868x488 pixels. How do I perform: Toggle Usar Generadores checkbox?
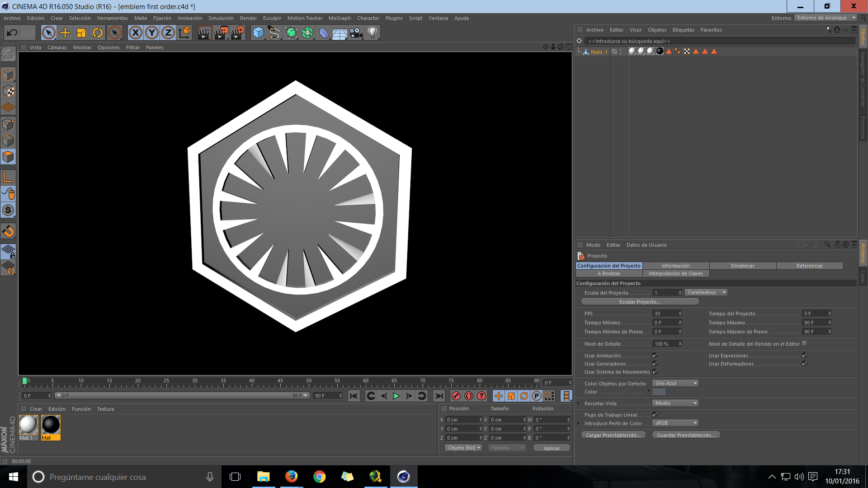point(655,364)
